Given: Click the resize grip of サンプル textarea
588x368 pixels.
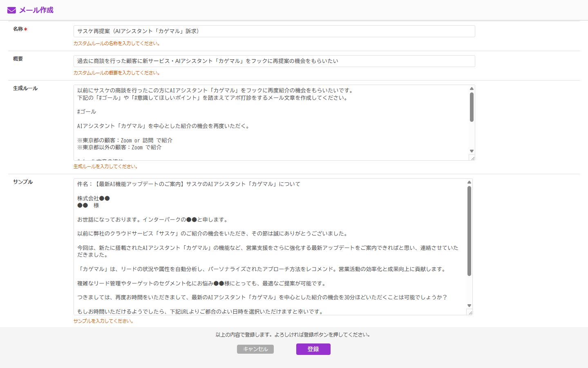Looking at the screenshot, I should pos(471,312).
